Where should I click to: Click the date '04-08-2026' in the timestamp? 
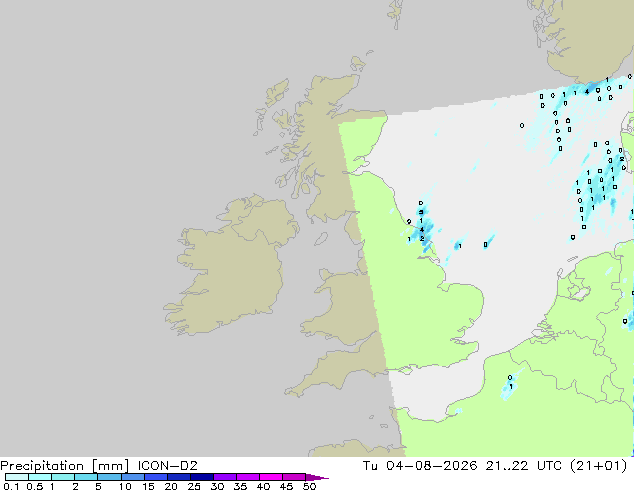tap(431, 466)
